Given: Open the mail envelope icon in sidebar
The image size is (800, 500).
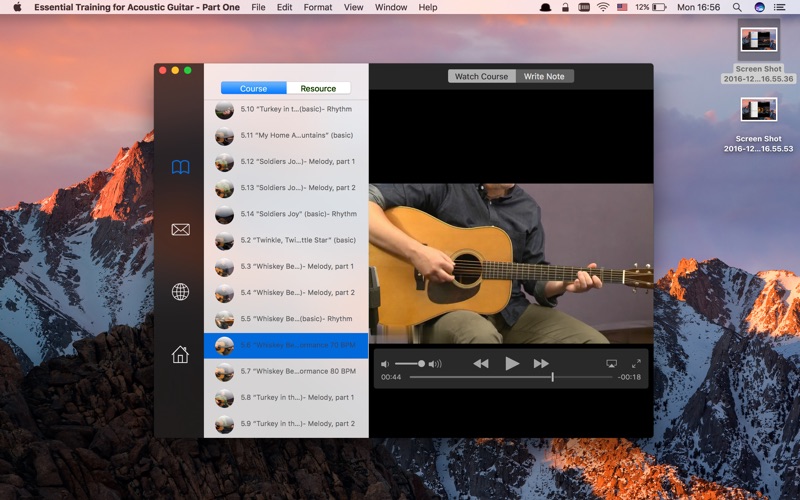Looking at the screenshot, I should coord(181,230).
